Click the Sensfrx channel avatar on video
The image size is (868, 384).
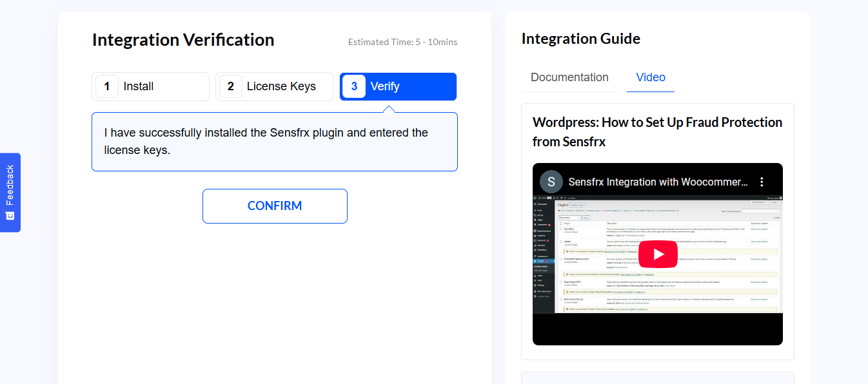point(551,182)
